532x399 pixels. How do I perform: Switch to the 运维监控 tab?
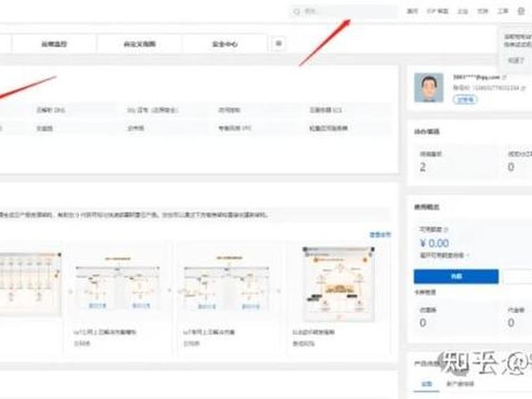click(54, 44)
